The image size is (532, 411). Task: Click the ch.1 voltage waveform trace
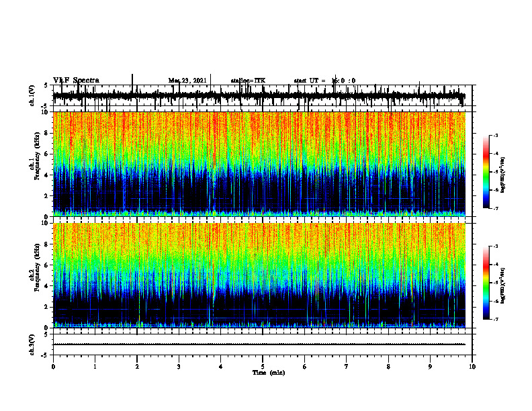pos(259,95)
